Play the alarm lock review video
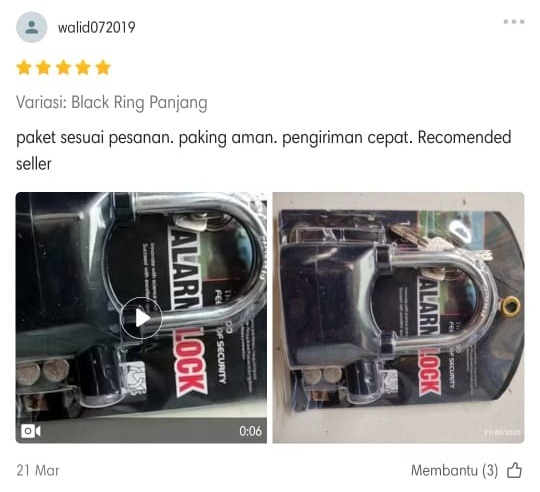 tap(141, 318)
